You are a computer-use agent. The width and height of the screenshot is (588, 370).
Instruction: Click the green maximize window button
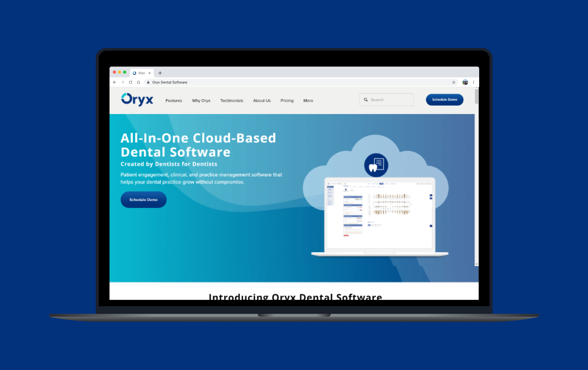coord(125,72)
